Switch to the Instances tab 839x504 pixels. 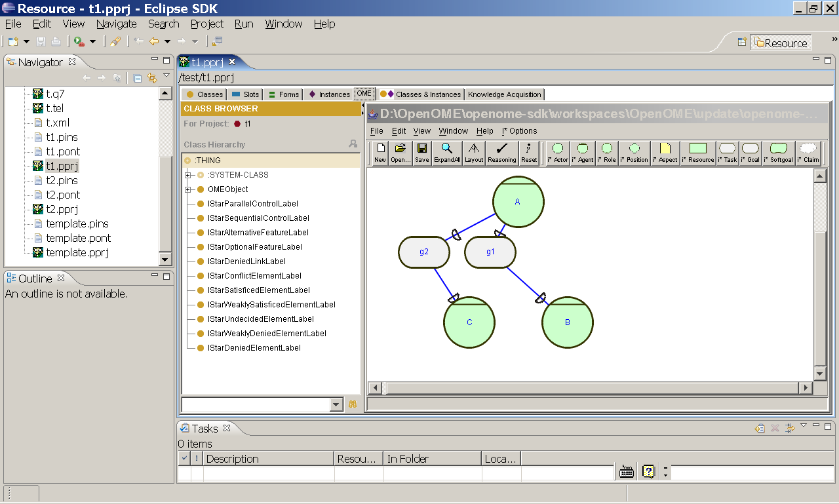(x=328, y=94)
